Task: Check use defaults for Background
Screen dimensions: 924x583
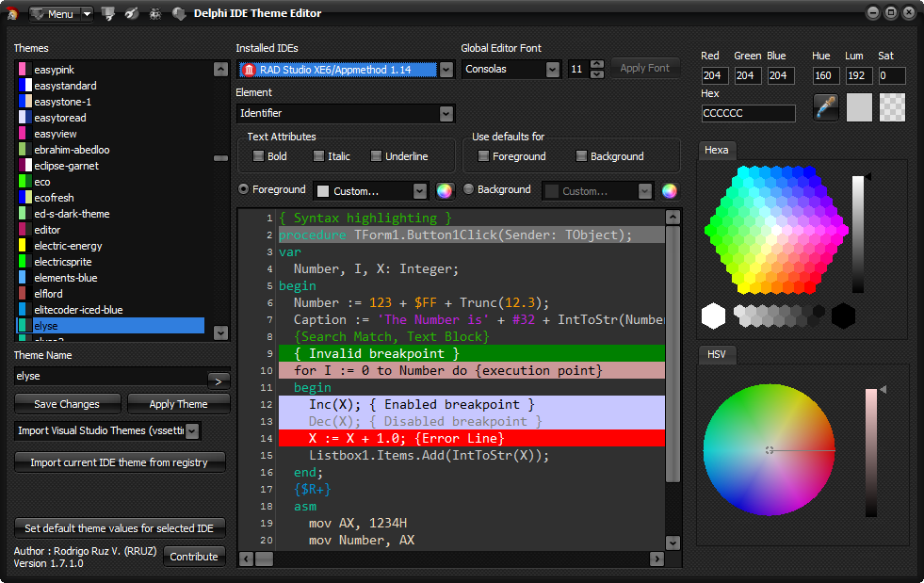Action: click(x=581, y=156)
